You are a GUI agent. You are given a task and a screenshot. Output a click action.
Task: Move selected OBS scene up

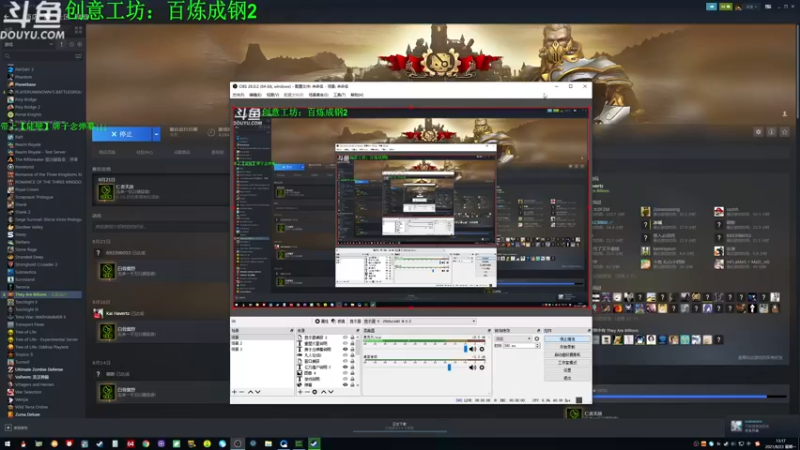(250, 392)
